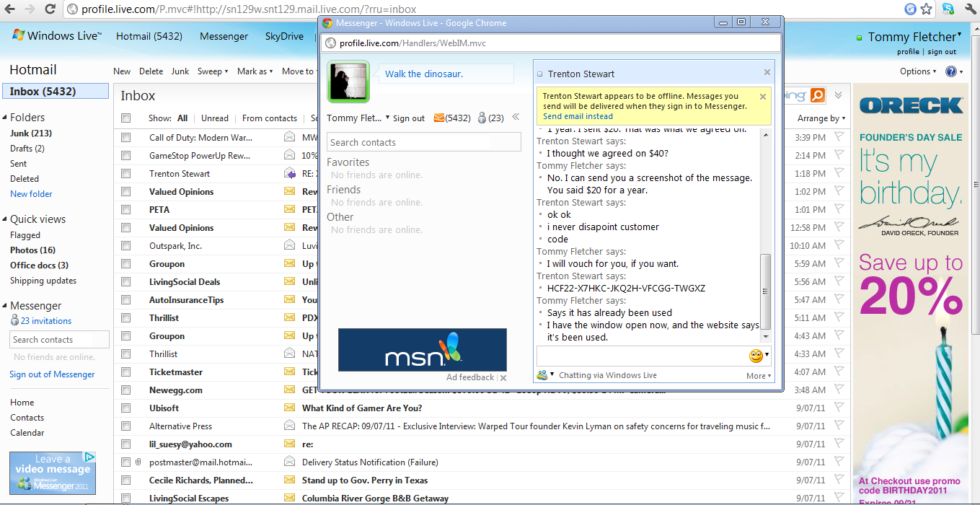This screenshot has height=505, width=980.
Task: Click Send email instead link
Action: click(578, 116)
